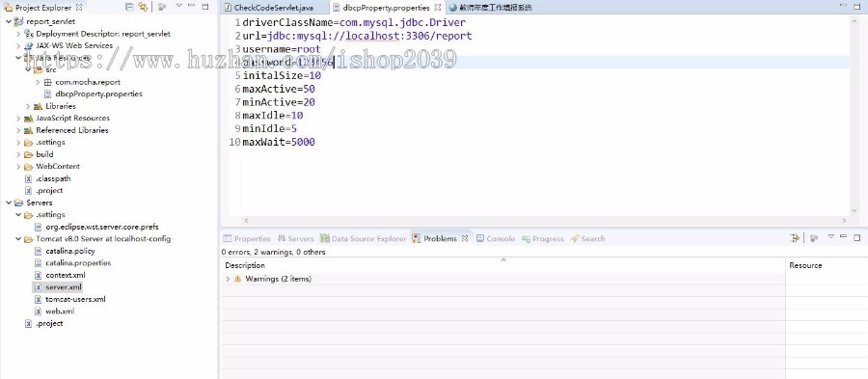This screenshot has height=379, width=868.
Task: Select the tomcat-users.xml file
Action: tap(75, 299)
